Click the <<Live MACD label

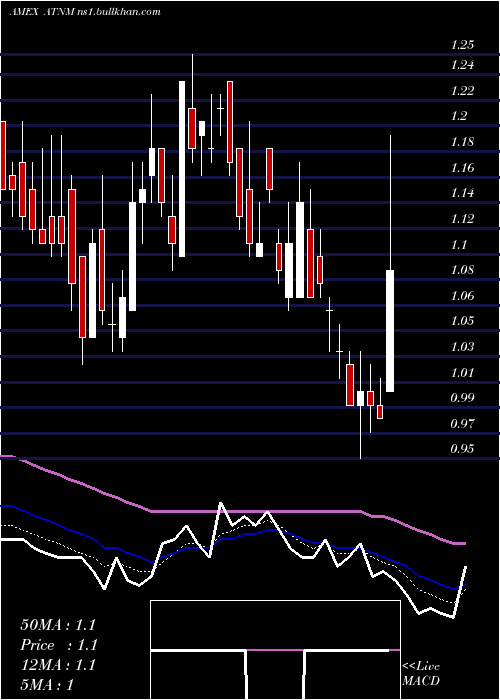point(421,674)
